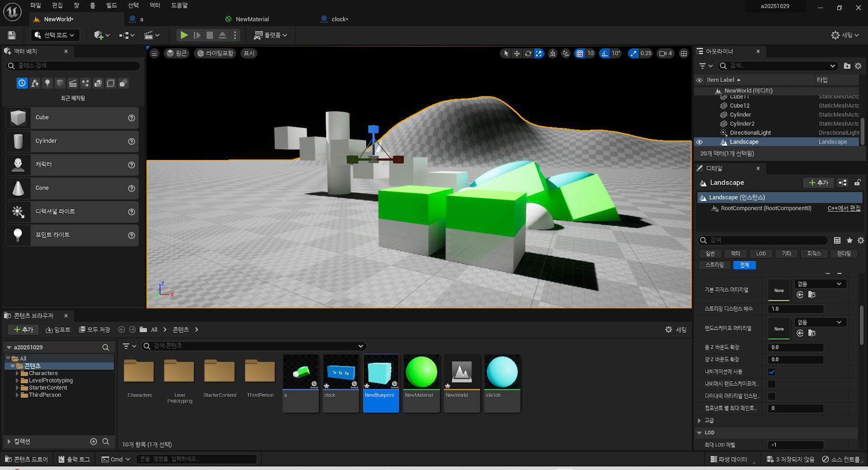Viewport: 868px width, 470px height.
Task: Open the 도움말 help menu
Action: (x=179, y=5)
